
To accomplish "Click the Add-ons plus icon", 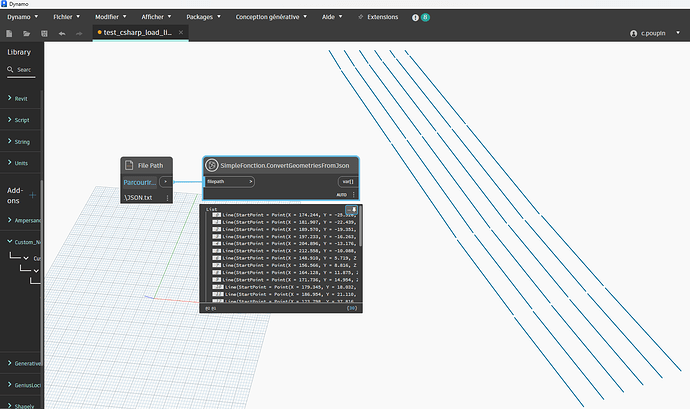I will coord(33,194).
